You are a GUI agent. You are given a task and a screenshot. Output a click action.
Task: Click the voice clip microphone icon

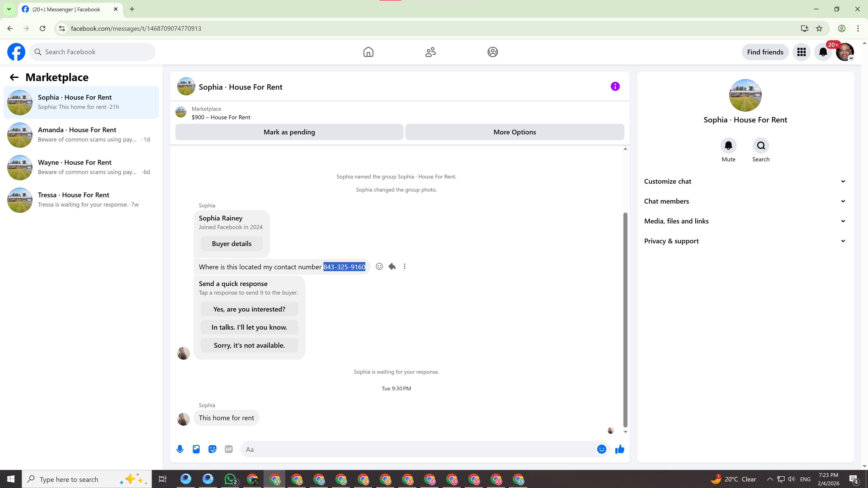click(180, 449)
